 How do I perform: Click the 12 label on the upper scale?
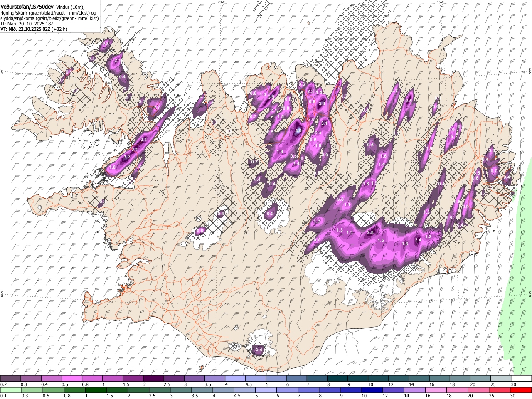pyautogui.click(x=391, y=384)
